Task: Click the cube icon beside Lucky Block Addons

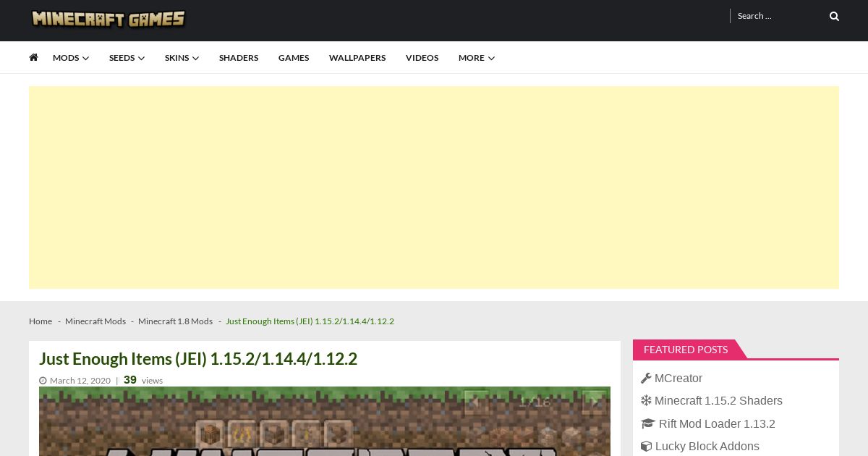Action: 646,446
